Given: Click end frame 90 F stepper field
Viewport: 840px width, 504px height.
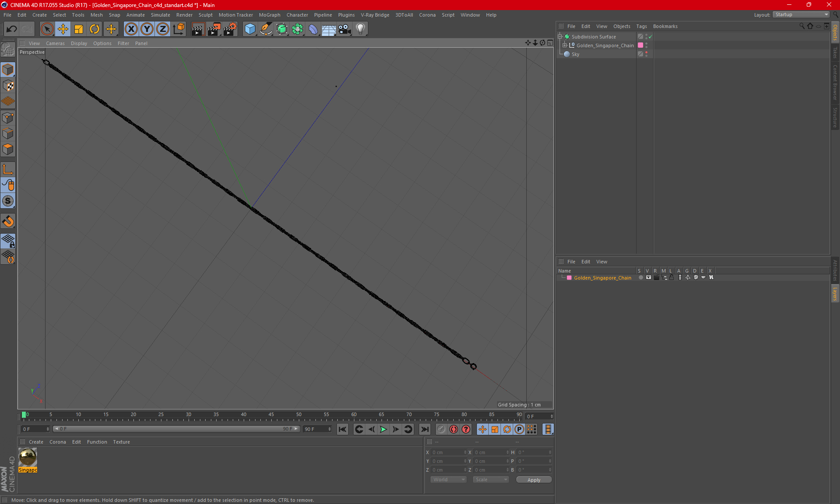Looking at the screenshot, I should [318, 429].
